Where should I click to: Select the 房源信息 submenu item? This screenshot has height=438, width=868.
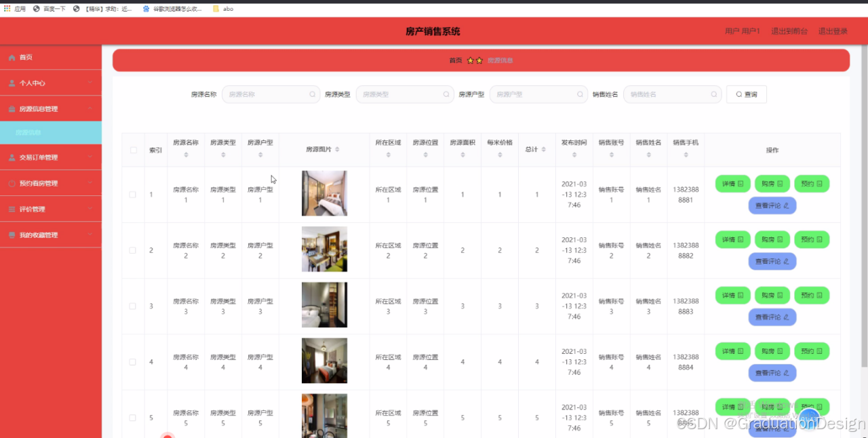[51, 133]
